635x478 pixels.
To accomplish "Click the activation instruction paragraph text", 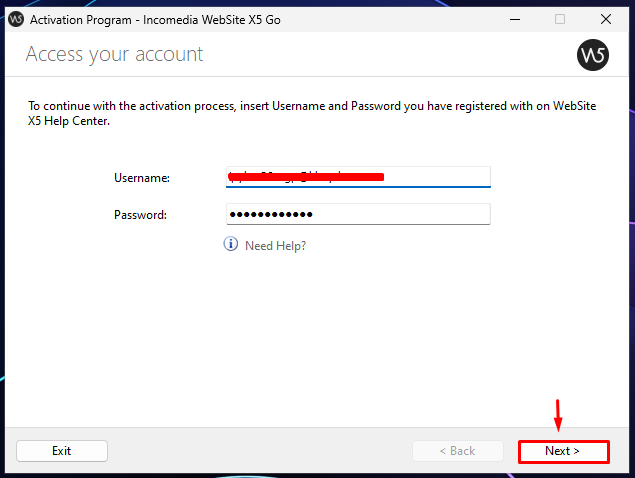I will pyautogui.click(x=312, y=113).
